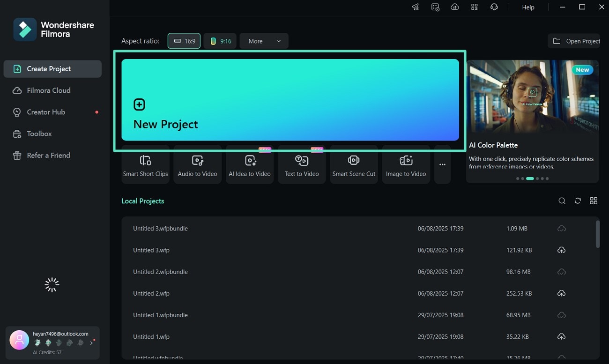609x364 pixels.
Task: Search local projects with magnifier icon
Action: pos(562,201)
